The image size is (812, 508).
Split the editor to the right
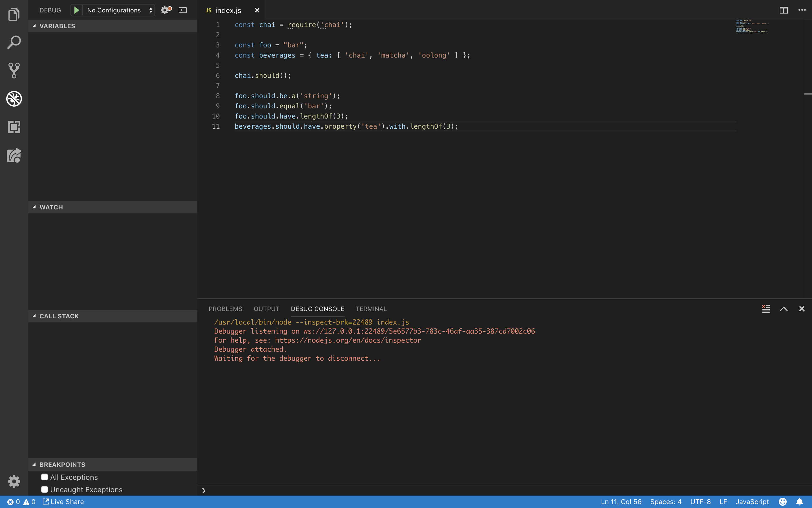tap(784, 10)
